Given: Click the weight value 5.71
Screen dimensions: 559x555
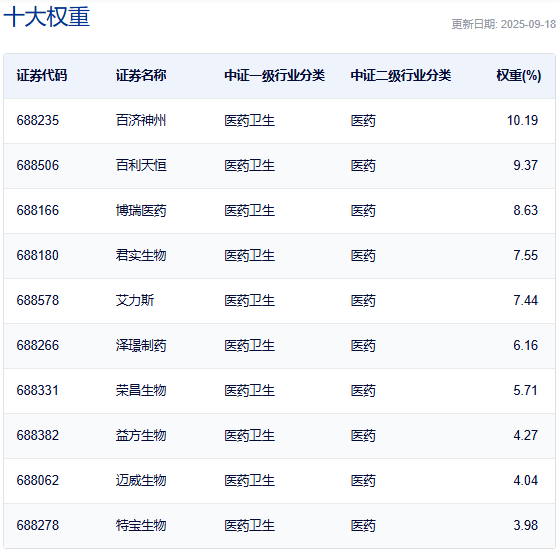Looking at the screenshot, I should 525,390.
